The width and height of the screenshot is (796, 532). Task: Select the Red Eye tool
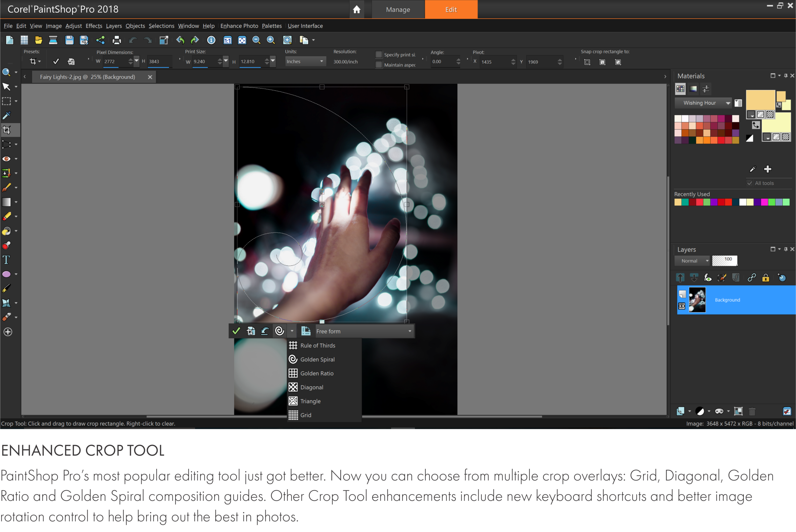coord(6,159)
